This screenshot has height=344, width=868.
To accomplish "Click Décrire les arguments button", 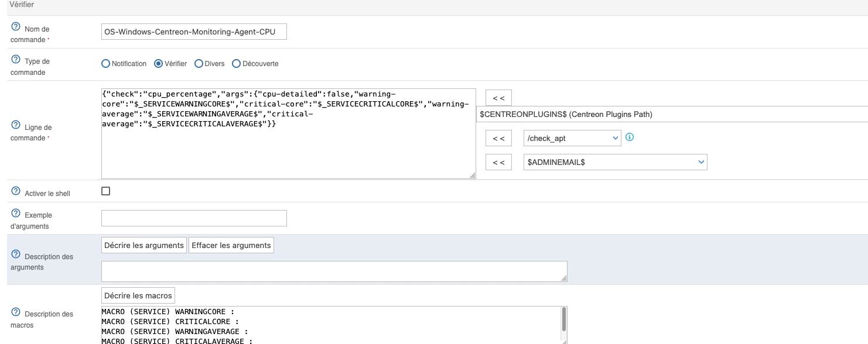I will pos(144,245).
